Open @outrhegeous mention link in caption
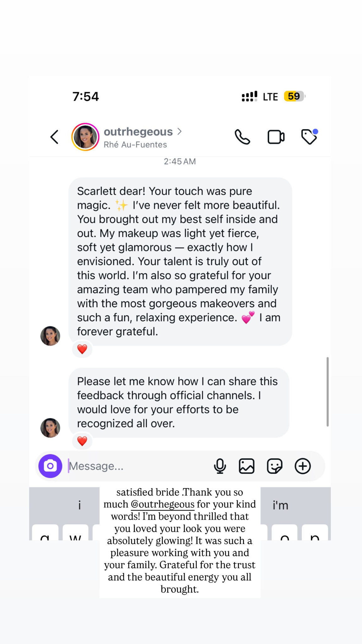362x644 pixels. (x=162, y=504)
